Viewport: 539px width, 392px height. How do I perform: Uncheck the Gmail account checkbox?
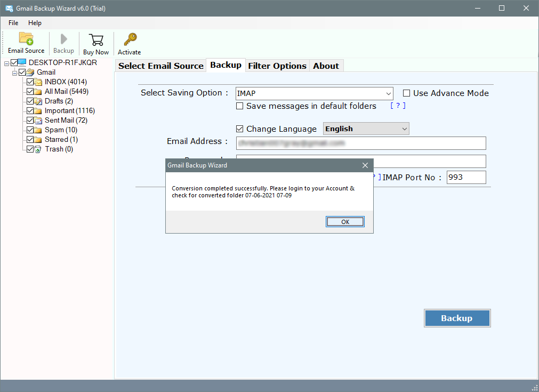[22, 72]
